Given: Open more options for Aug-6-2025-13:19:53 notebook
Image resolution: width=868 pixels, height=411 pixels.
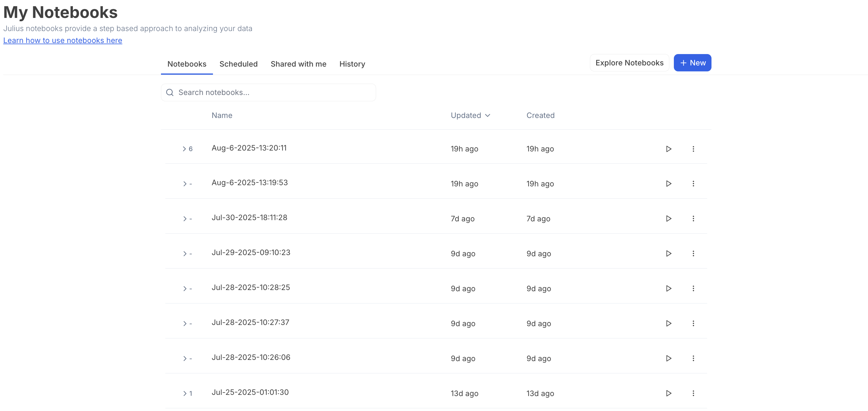Looking at the screenshot, I should [x=693, y=184].
